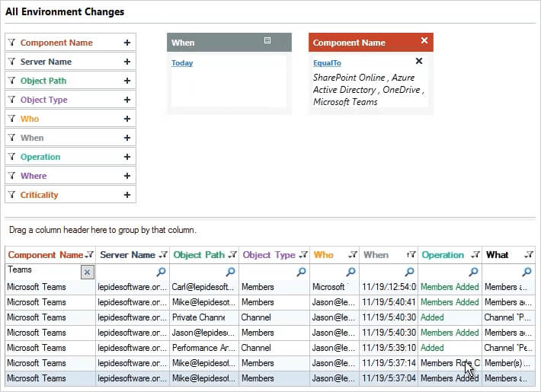Select the row timestamped 11/19/5:37:04

[x=270, y=378]
